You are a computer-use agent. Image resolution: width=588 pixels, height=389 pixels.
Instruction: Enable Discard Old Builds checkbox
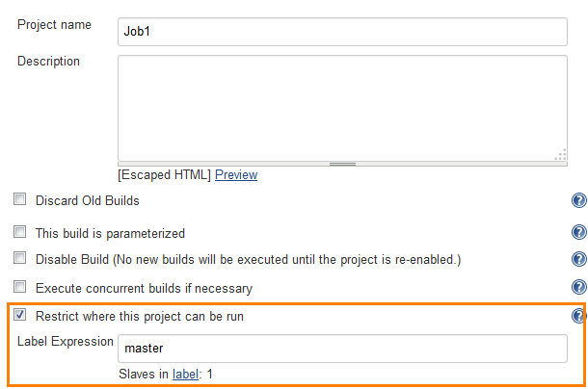(x=20, y=200)
